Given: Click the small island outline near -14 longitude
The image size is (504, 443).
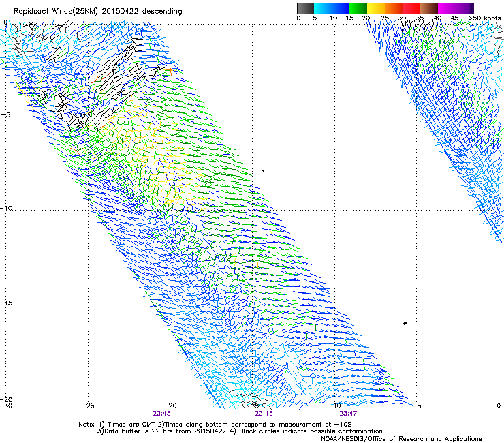Looking at the screenshot, I should click(263, 172).
